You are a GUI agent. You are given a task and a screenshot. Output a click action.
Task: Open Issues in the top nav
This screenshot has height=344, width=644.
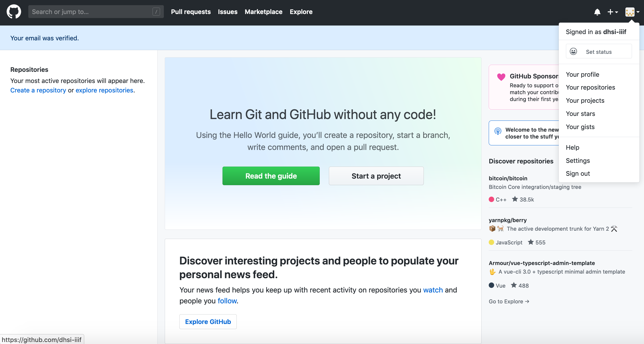coord(228,12)
